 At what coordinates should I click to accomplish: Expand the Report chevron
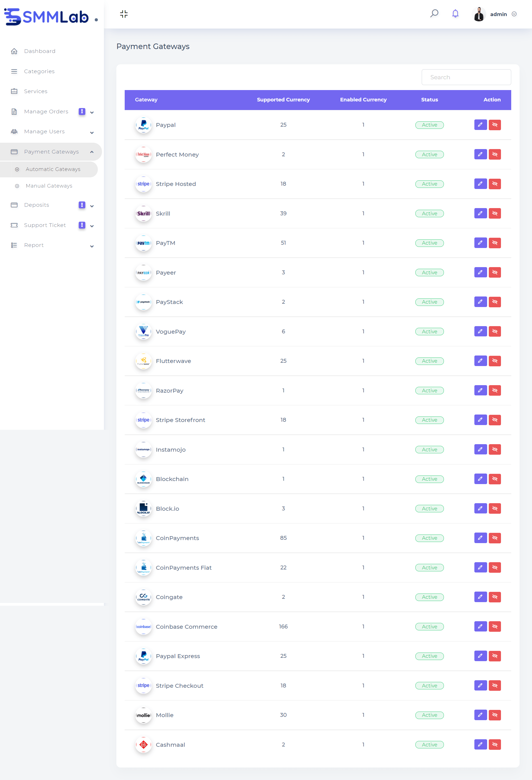pos(92,246)
